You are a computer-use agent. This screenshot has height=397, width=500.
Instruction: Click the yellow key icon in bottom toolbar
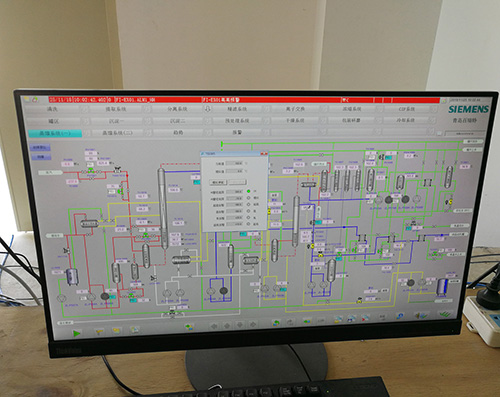(99, 331)
